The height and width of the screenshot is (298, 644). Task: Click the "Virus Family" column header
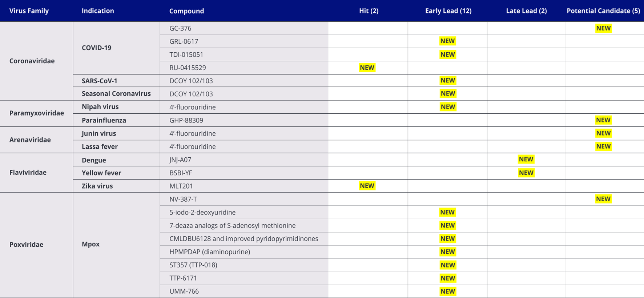pos(29,11)
